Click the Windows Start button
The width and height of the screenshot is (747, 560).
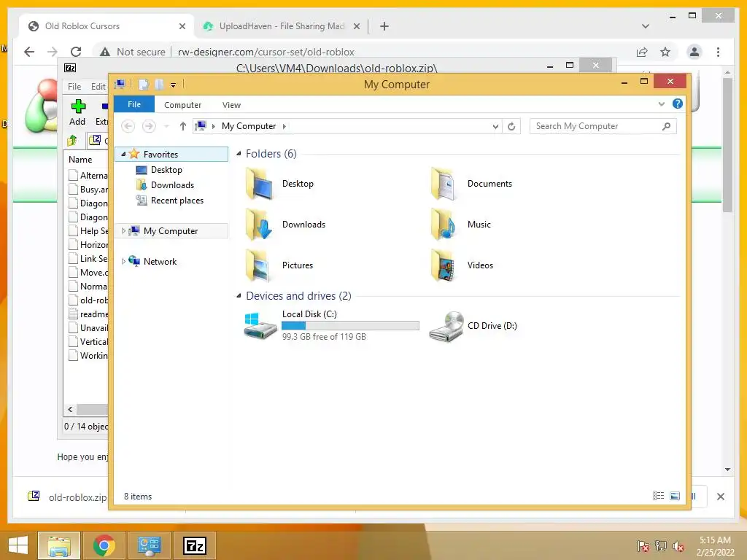18,545
